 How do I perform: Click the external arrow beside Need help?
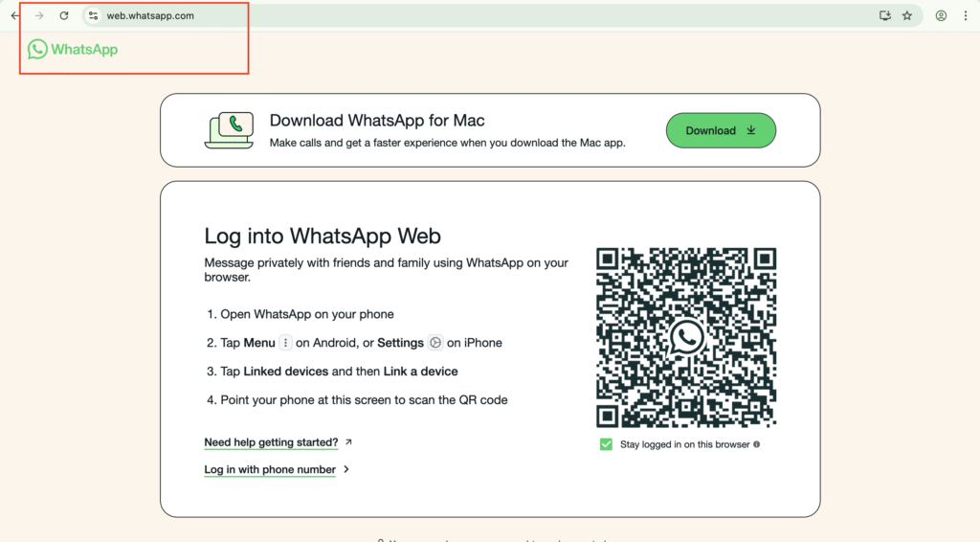click(348, 442)
